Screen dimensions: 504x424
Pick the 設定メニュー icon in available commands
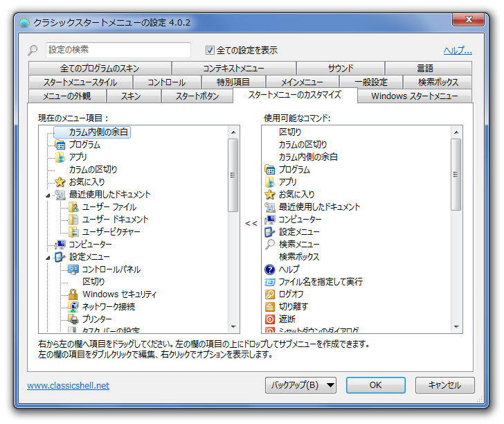(x=270, y=232)
